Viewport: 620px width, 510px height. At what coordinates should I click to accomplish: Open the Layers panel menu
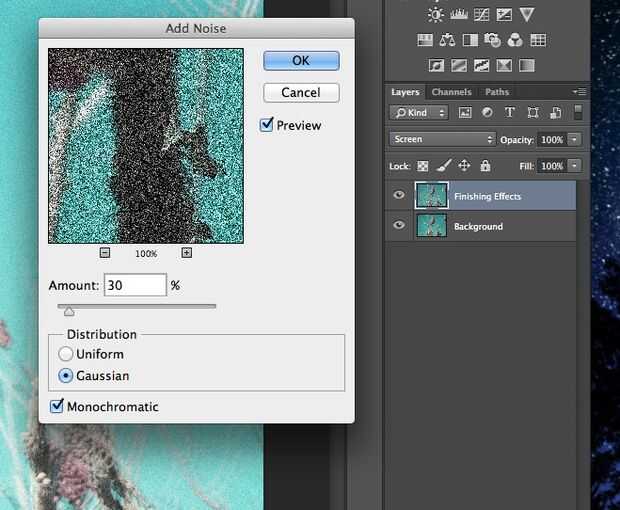(x=579, y=92)
